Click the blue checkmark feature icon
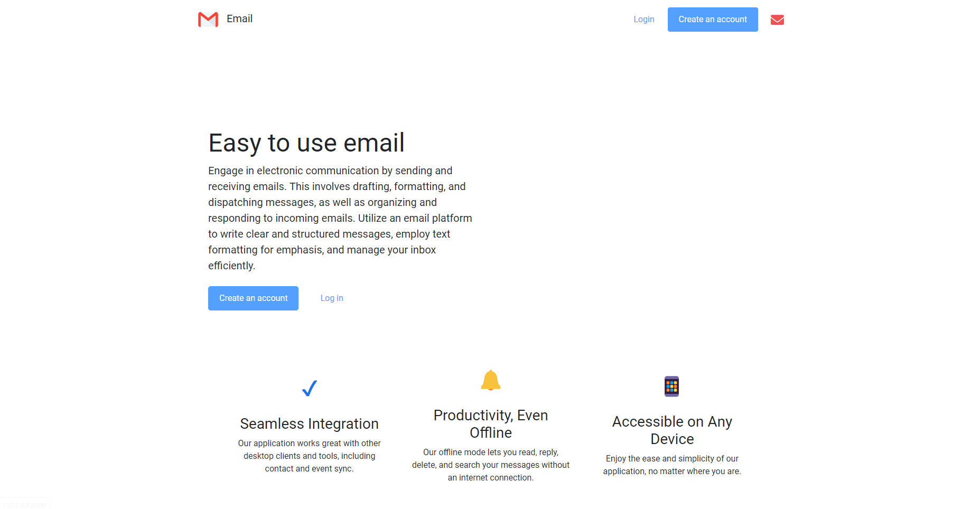The height and width of the screenshot is (509, 980). coord(310,388)
